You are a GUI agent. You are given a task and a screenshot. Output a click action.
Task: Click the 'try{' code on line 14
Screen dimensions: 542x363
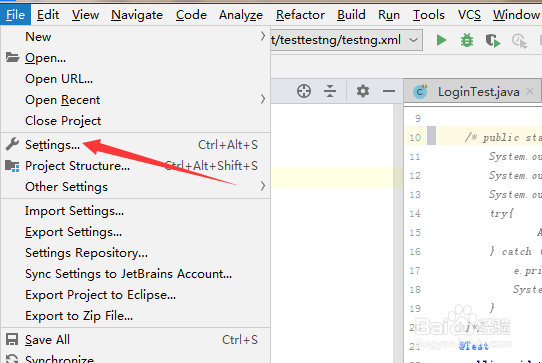click(x=502, y=213)
